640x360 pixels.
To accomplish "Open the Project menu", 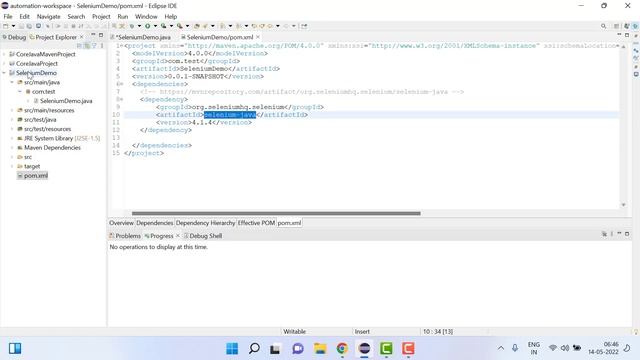I will point(101,17).
